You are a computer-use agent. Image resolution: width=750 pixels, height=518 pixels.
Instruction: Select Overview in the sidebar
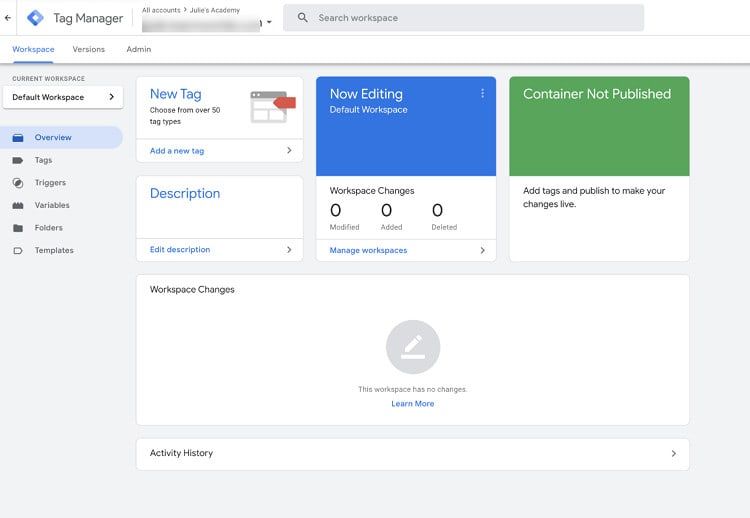click(61, 137)
